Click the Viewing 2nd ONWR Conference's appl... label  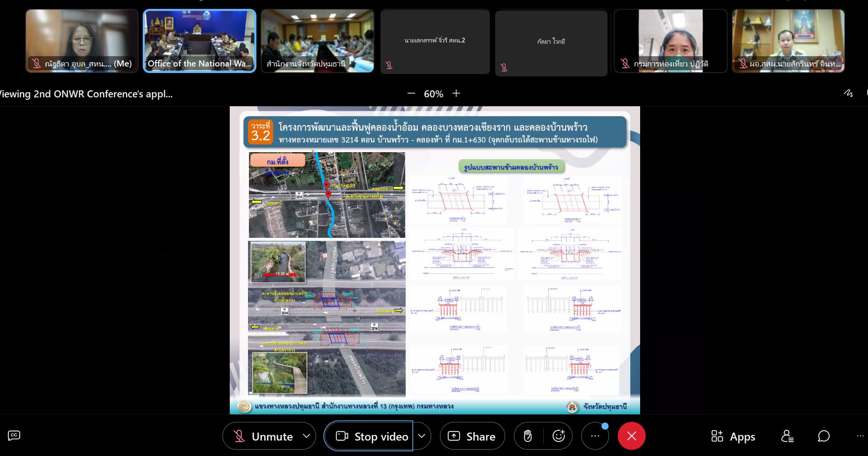pyautogui.click(x=86, y=94)
